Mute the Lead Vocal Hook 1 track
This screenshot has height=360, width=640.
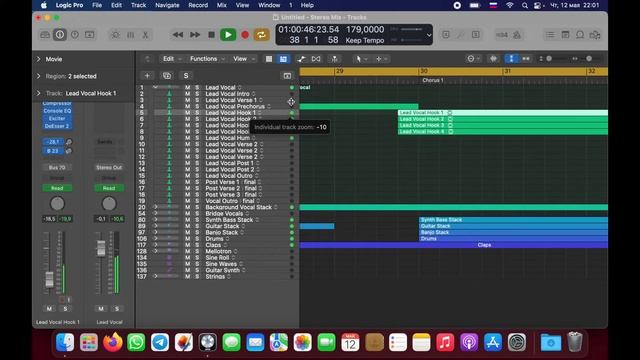[187, 113]
